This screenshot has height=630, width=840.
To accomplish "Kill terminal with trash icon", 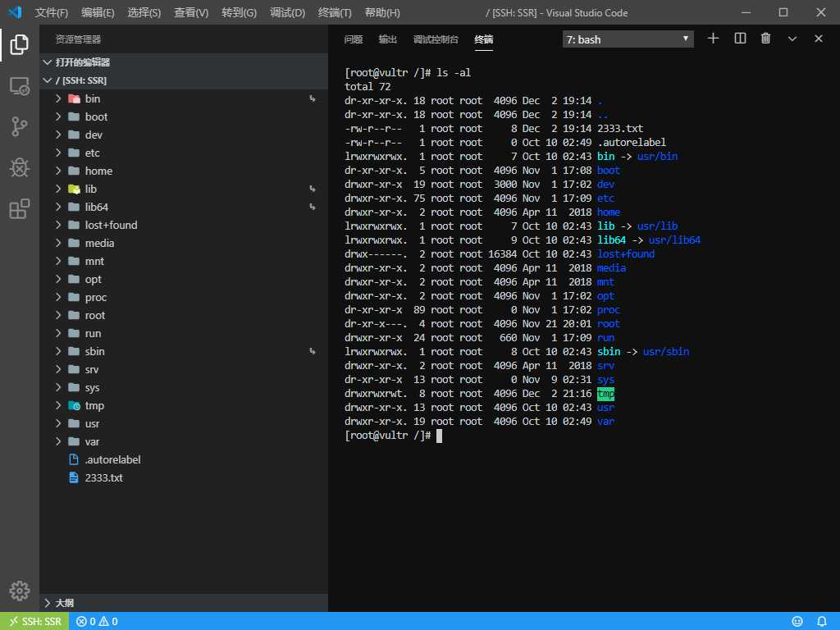I will (765, 39).
